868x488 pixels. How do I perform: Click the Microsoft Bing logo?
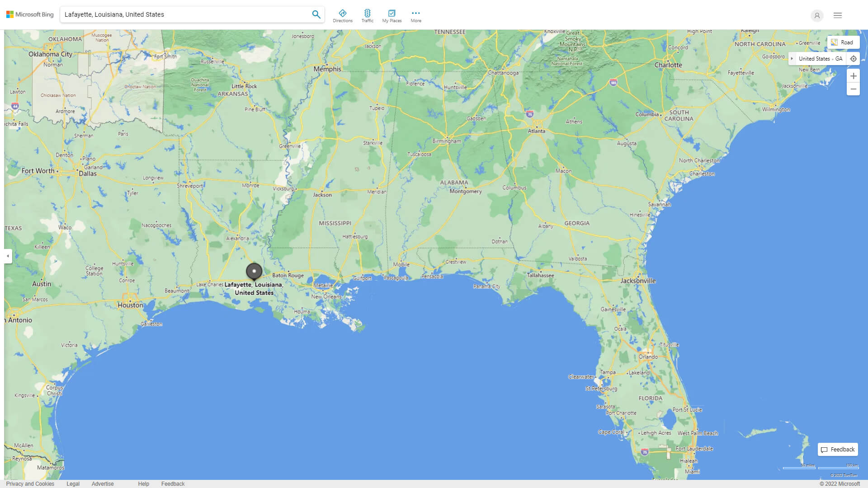(29, 14)
